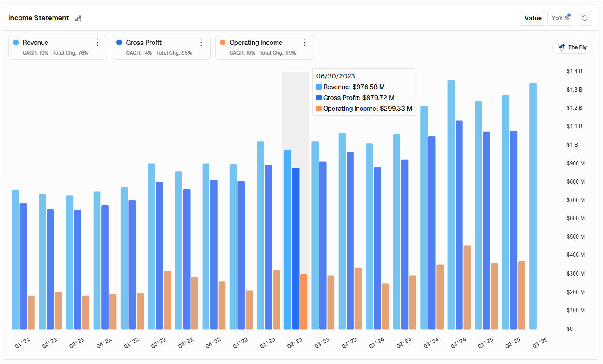Click the refresh icon at top right
Viewport: 603px width, 364px height.
coord(584,18)
